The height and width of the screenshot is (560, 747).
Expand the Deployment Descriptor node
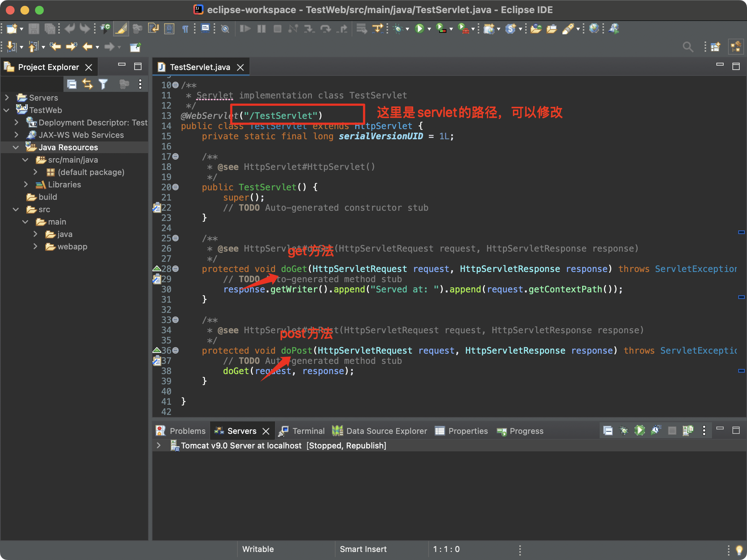pos(16,122)
